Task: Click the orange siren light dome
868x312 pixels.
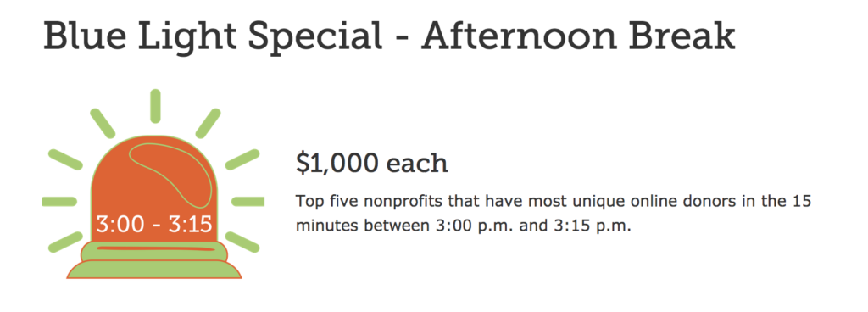Action: [x=154, y=188]
